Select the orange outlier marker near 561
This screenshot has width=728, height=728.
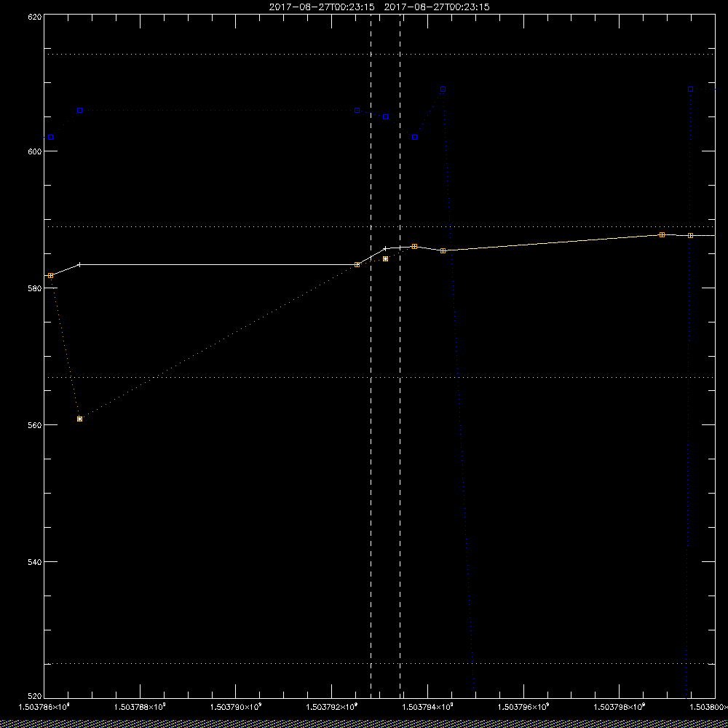80,419
